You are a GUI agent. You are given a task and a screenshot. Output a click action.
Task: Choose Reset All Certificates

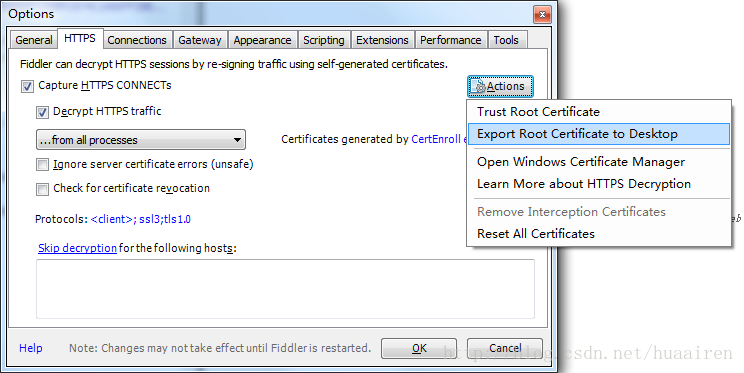[x=599, y=233]
